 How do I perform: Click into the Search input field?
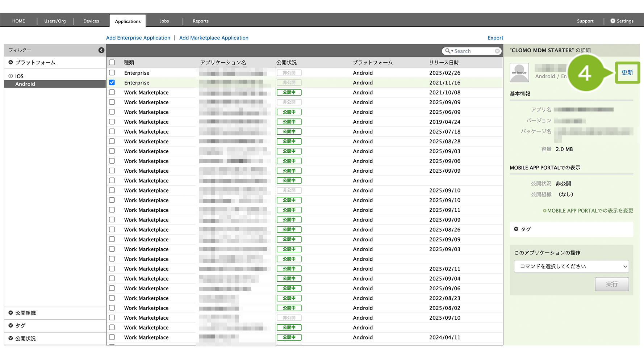pos(473,51)
